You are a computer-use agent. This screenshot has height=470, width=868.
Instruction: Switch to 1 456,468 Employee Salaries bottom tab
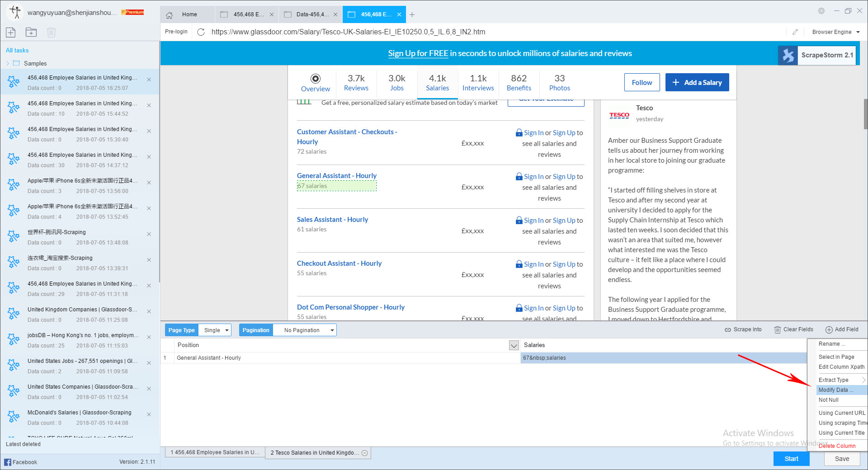[x=215, y=452]
